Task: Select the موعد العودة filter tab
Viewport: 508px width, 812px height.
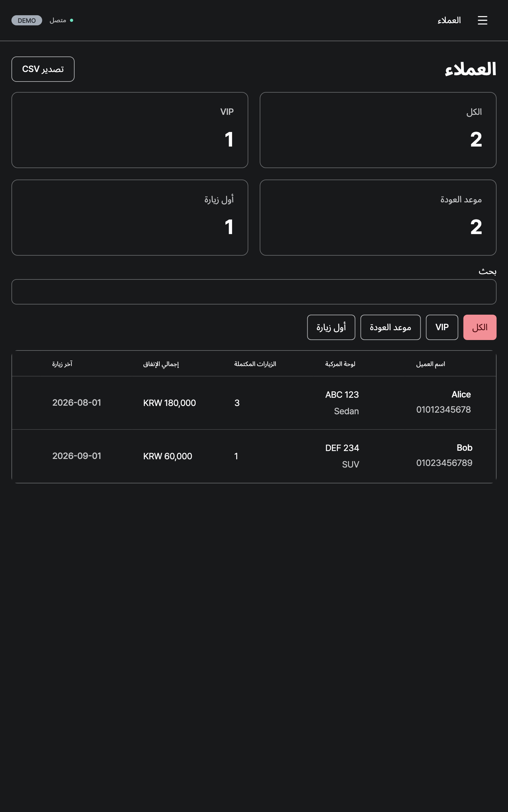Action: (x=391, y=327)
